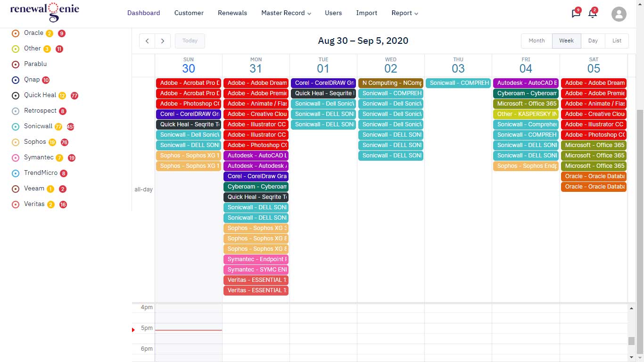
Task: Click the Oracle yellow count badge 2
Action: click(50, 33)
